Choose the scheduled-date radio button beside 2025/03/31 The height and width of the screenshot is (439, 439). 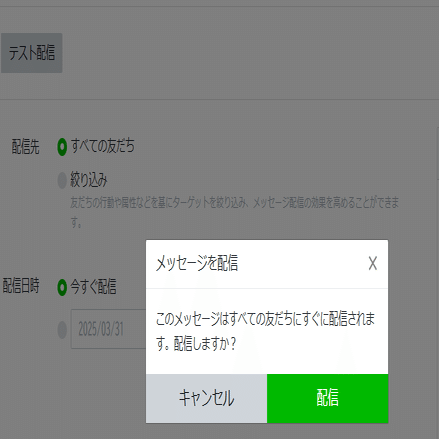click(x=62, y=330)
